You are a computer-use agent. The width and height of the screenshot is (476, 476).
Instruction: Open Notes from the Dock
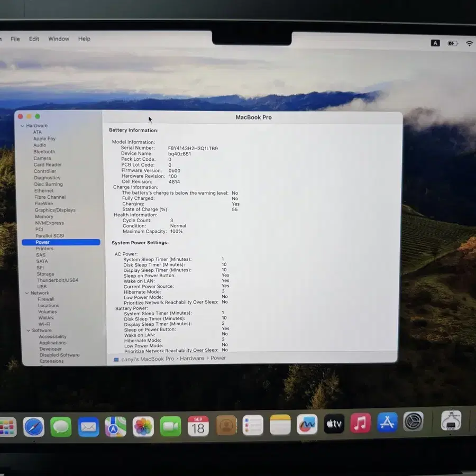coord(280,424)
